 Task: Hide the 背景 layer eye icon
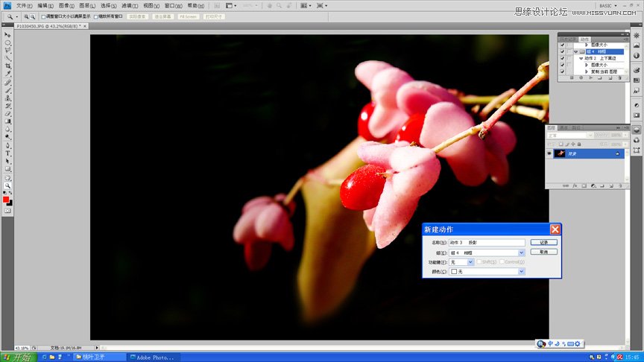pyautogui.click(x=549, y=153)
